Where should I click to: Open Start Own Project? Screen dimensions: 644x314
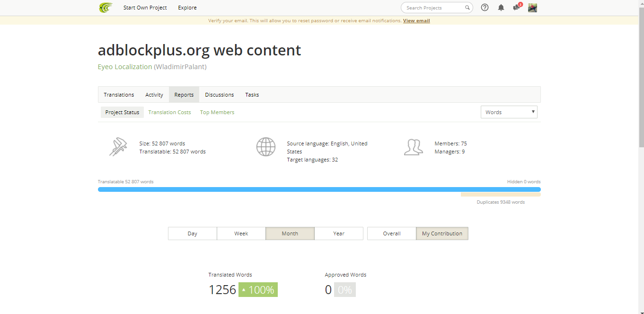[145, 8]
